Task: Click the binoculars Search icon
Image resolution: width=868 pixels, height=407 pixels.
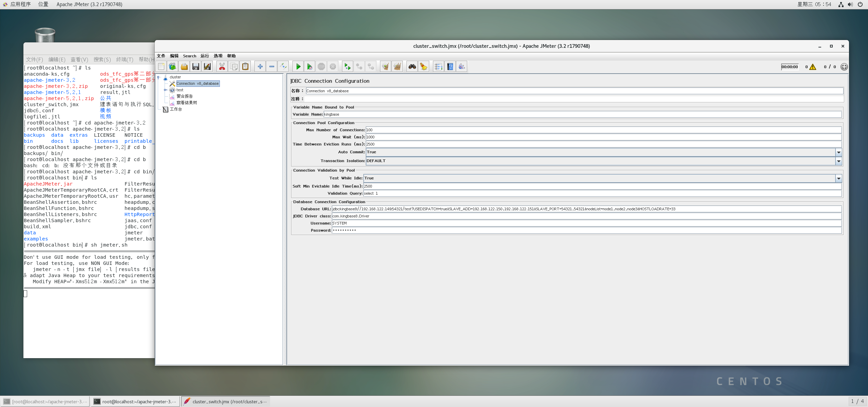Action: 412,67
